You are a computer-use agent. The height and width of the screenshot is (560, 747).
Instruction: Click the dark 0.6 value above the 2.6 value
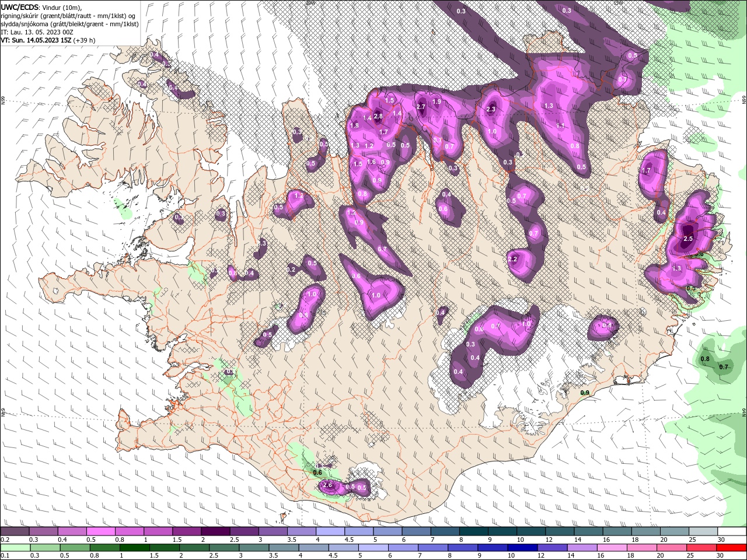pyautogui.click(x=318, y=473)
